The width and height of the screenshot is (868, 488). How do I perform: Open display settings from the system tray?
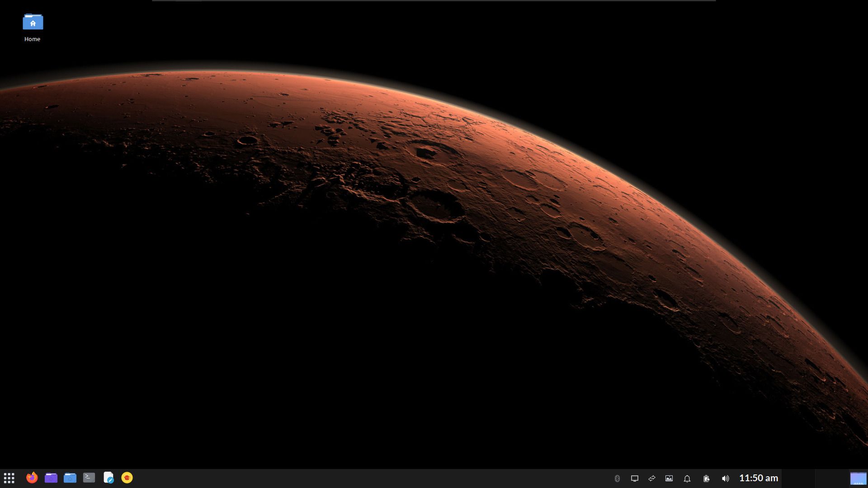[x=635, y=478]
